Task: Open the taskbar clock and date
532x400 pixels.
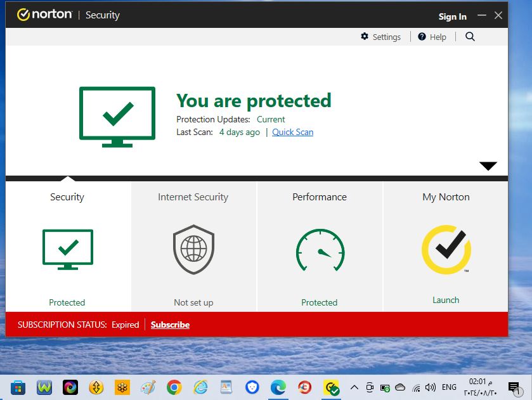Action: (480, 387)
